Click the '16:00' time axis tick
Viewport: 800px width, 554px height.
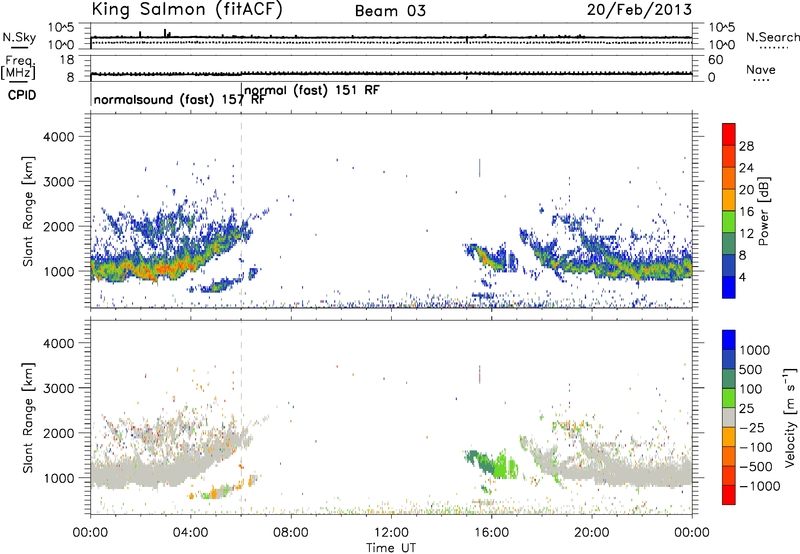pyautogui.click(x=491, y=533)
